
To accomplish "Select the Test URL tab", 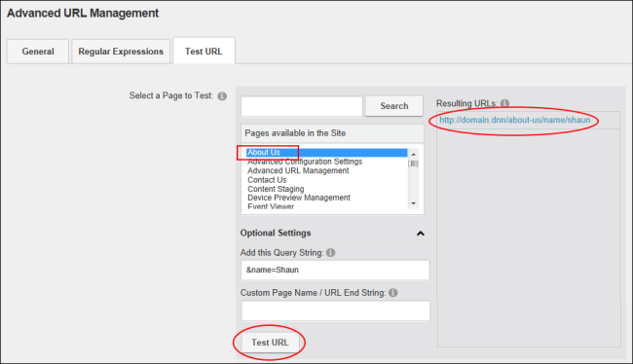I will click(204, 51).
